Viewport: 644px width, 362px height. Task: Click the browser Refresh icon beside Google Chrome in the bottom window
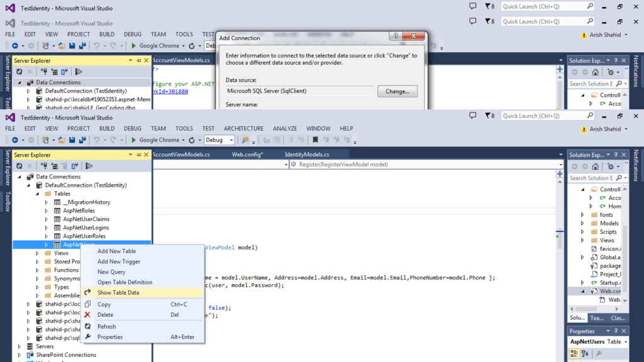pos(192,140)
